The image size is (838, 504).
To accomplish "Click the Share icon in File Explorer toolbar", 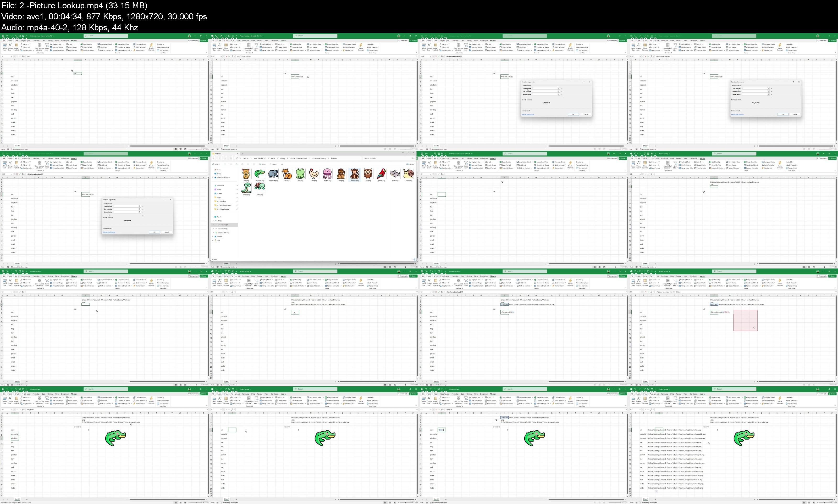I will (x=248, y=164).
